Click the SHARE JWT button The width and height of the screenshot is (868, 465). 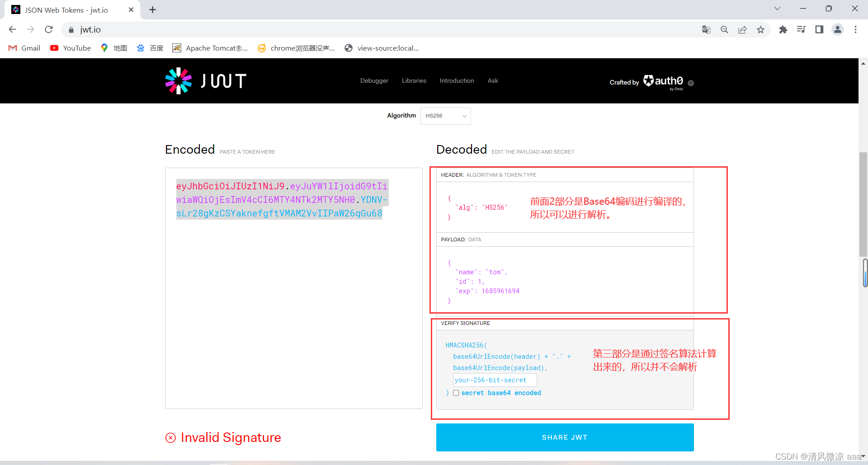tap(565, 437)
